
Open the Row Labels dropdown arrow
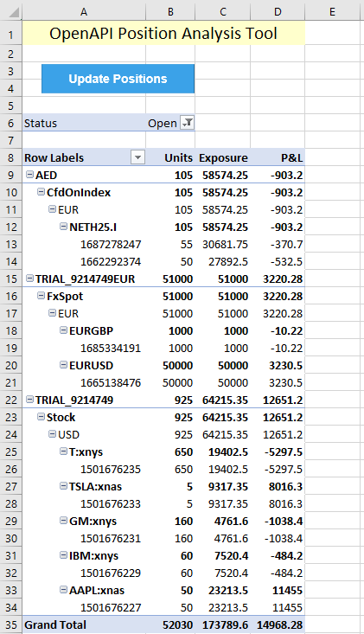point(137,157)
